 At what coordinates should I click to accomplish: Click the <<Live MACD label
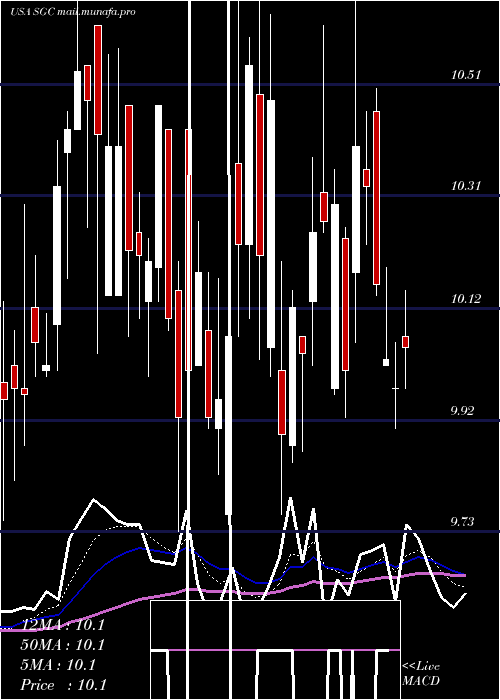pos(421,674)
